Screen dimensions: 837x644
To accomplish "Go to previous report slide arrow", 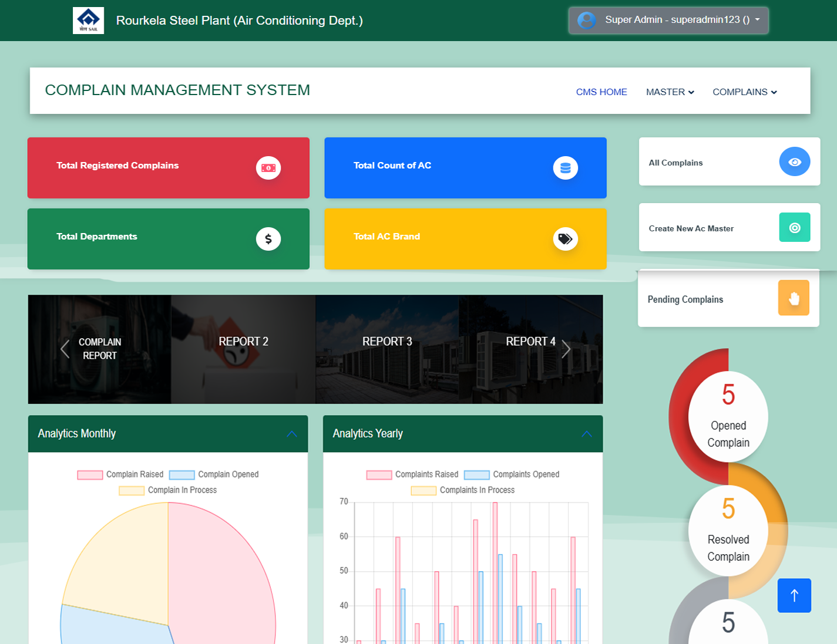I will tap(65, 349).
